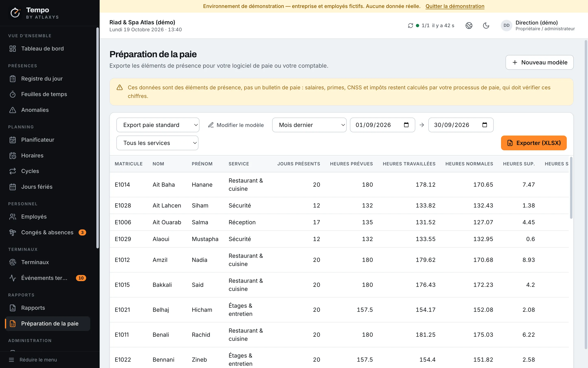Click the Planificateur calendar icon
This screenshot has height=368, width=588.
(x=13, y=140)
